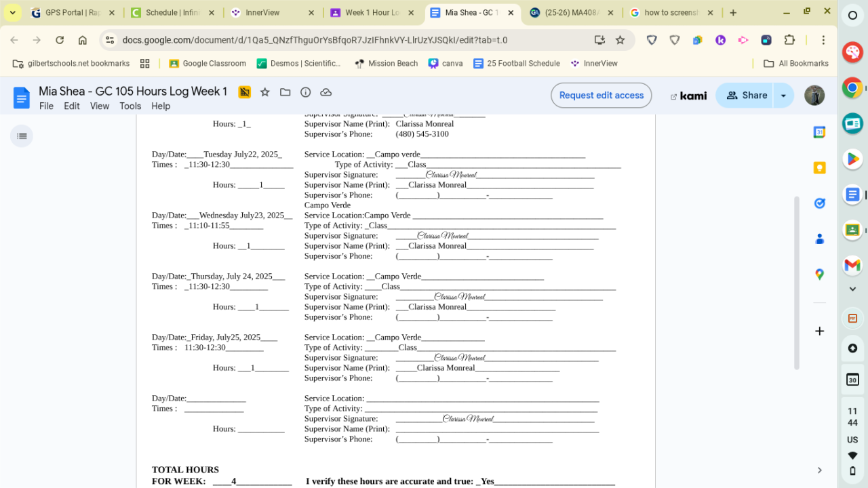Viewport: 868px width, 488px height.
Task: Open Google Classroom bookmark
Action: coord(207,64)
